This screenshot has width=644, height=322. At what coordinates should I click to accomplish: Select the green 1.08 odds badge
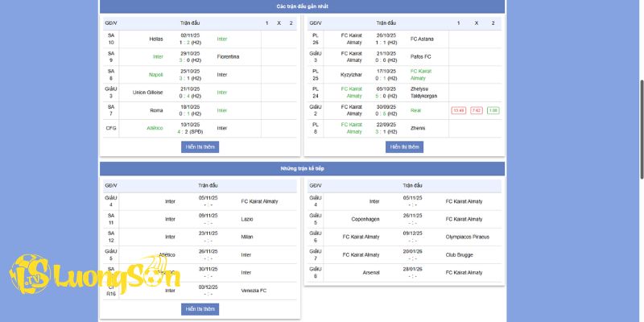[493, 110]
